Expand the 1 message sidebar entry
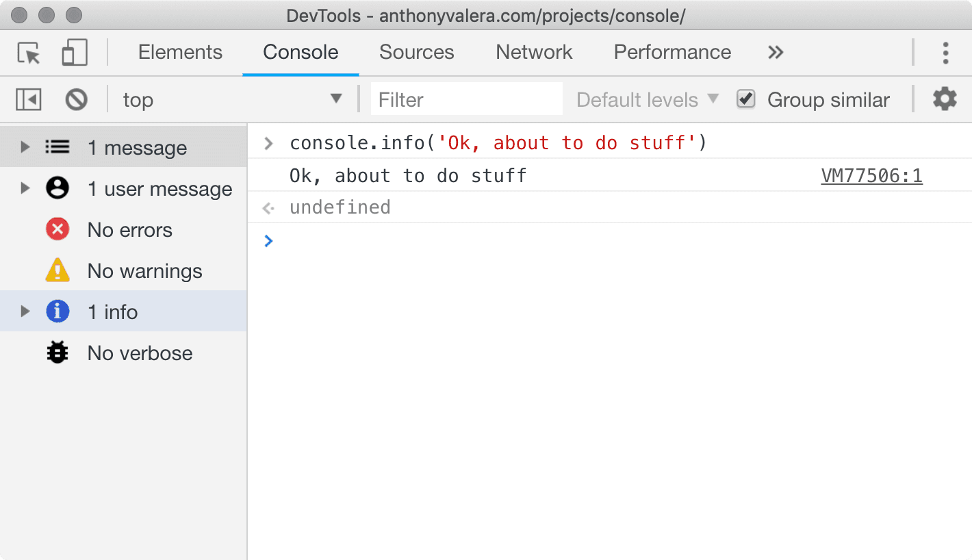 [x=25, y=147]
